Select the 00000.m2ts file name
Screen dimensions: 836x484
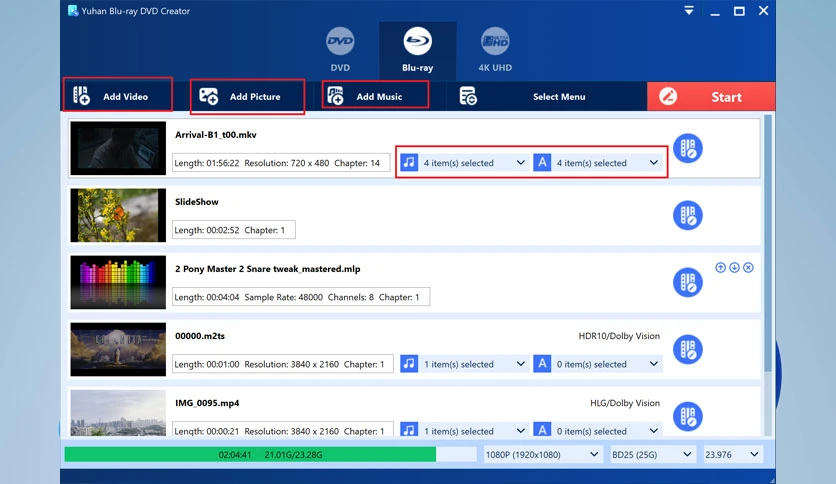[200, 336]
